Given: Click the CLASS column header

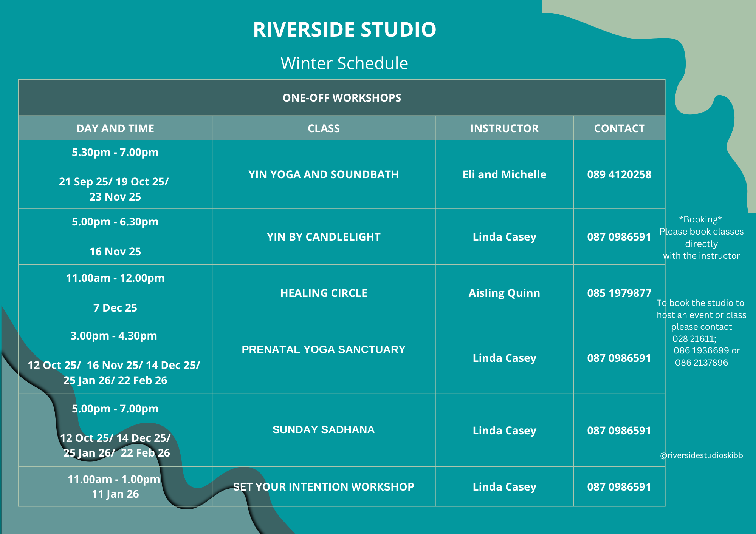Looking at the screenshot, I should click(324, 128).
